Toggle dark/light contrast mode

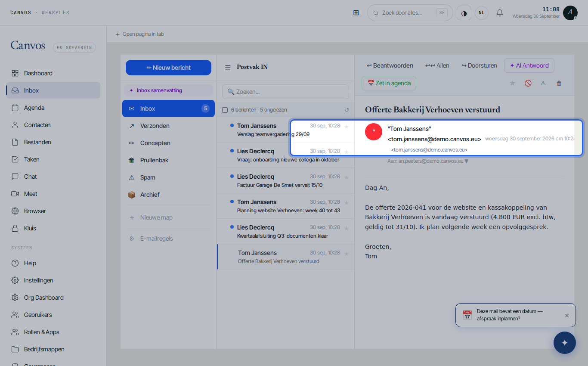point(464,13)
